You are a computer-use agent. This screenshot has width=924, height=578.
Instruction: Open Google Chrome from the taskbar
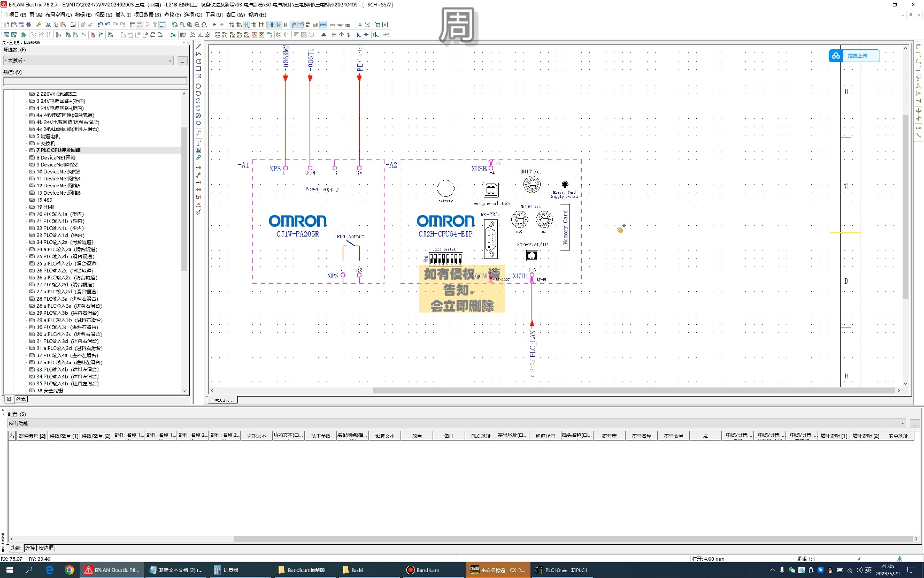coord(70,570)
